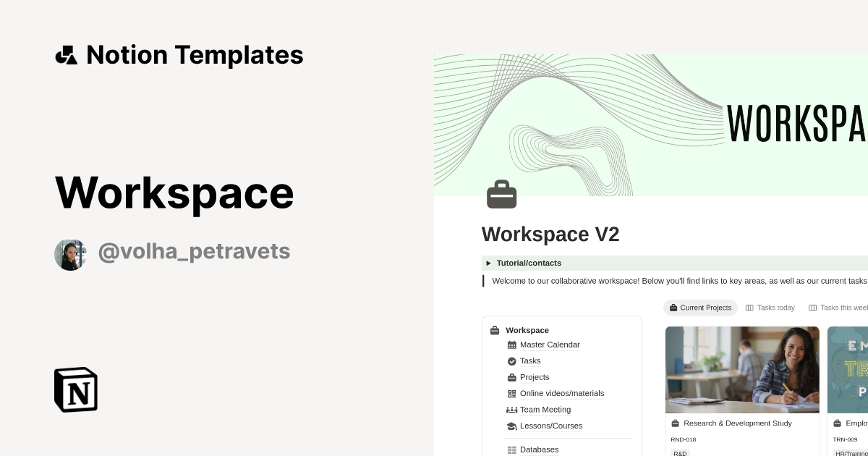The height and width of the screenshot is (456, 868).
Task: Click the briefcase icon beside Projects
Action: coord(512,377)
